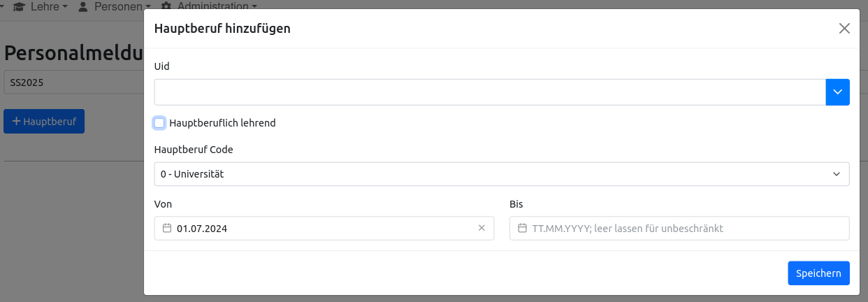Click the plus icon on the Hauptberuf button
This screenshot has width=868, height=302.
(x=16, y=121)
